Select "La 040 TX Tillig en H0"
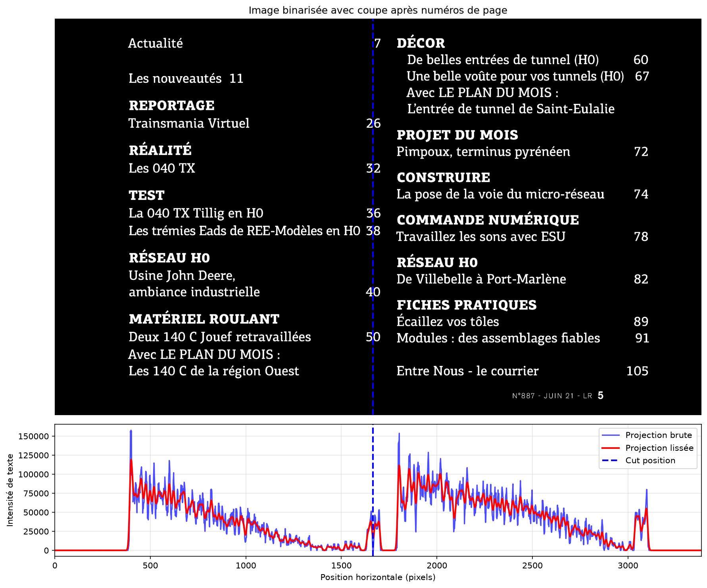 (x=196, y=214)
